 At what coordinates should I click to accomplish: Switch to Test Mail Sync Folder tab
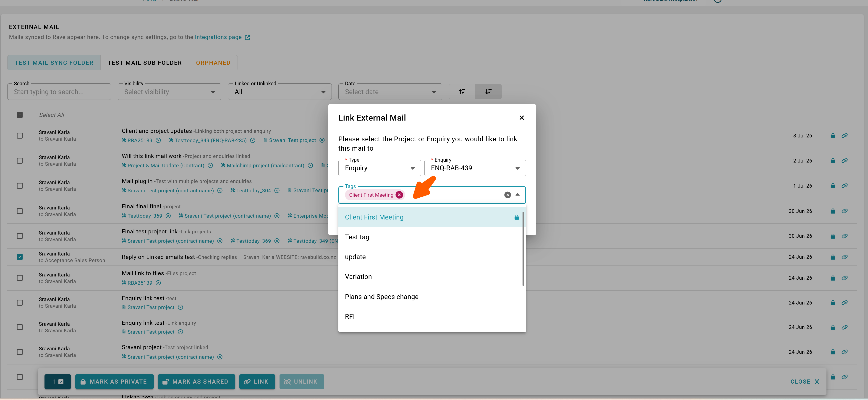point(54,63)
